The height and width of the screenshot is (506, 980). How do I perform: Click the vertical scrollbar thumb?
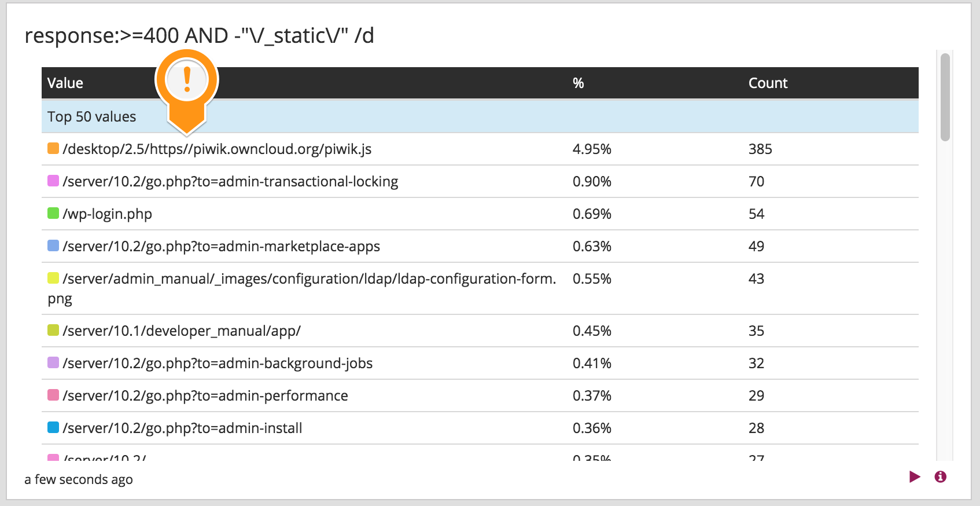[x=945, y=97]
